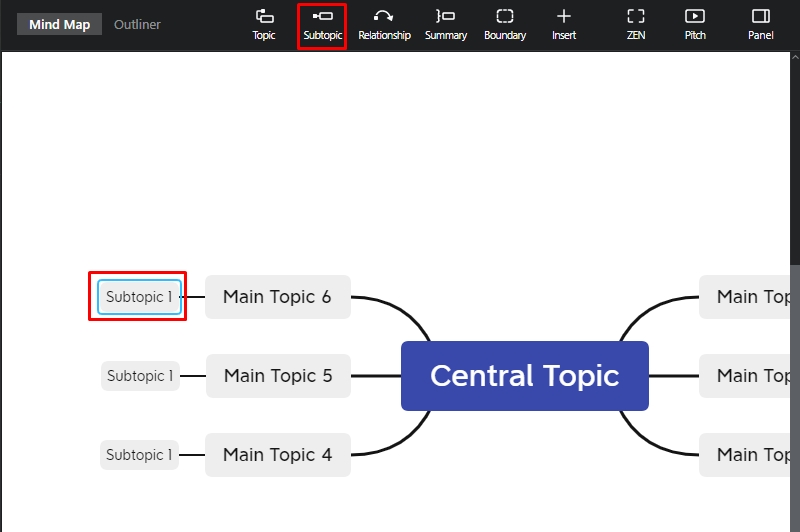
Task: Click the vertical scrollbar thumb
Action: click(x=795, y=398)
